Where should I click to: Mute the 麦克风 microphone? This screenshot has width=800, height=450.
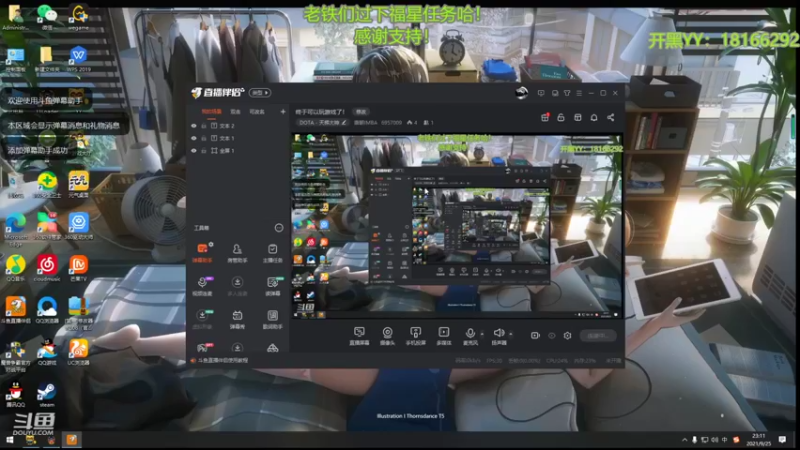[470, 336]
